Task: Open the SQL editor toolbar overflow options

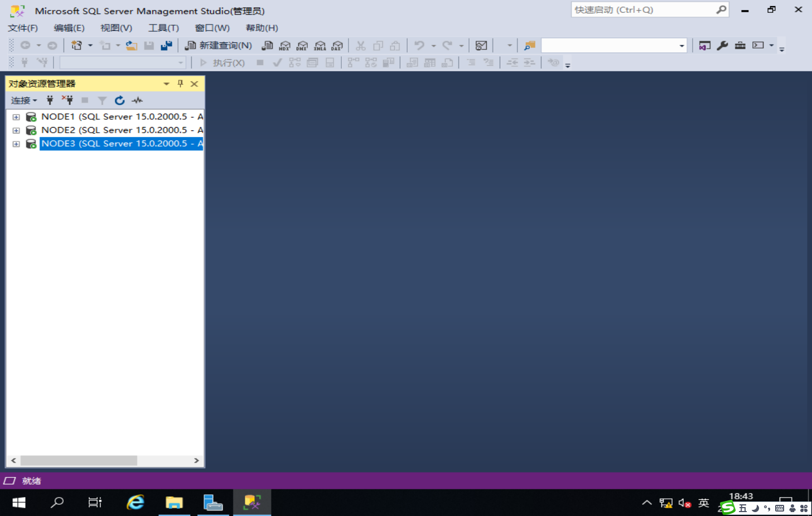Action: (568, 65)
